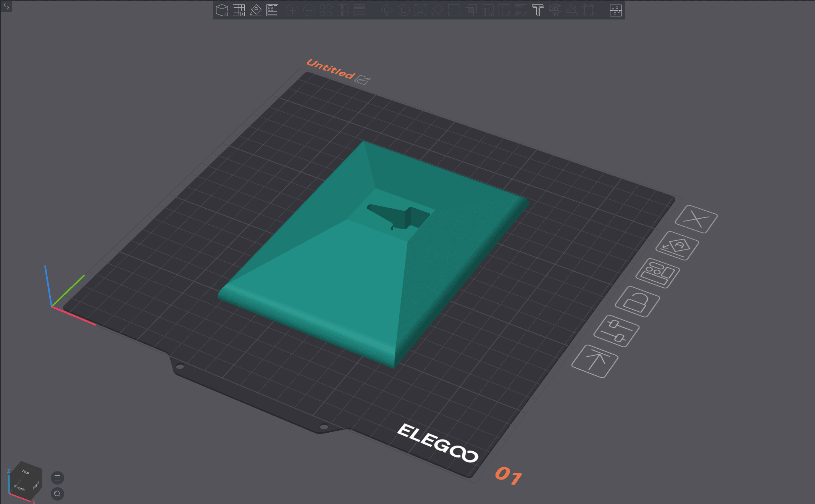Arrange objects on plate via side icon

657,273
